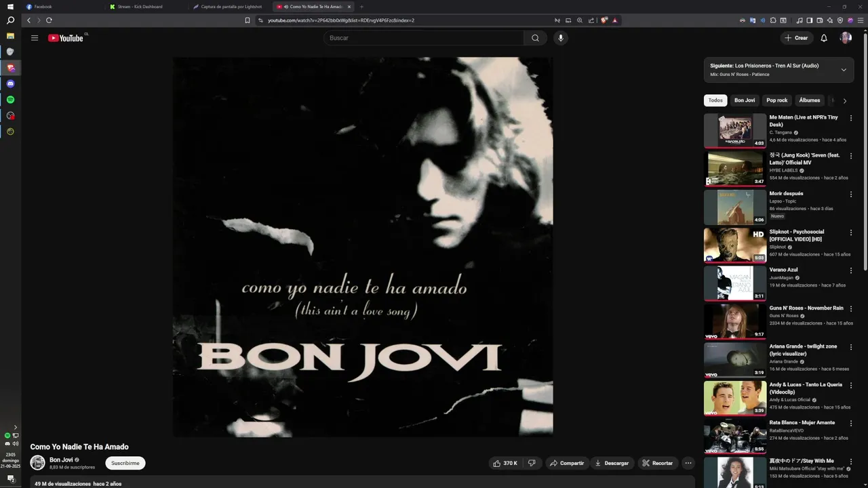Close the Como Yo Nadie Te Ha Amado tab

tap(349, 7)
